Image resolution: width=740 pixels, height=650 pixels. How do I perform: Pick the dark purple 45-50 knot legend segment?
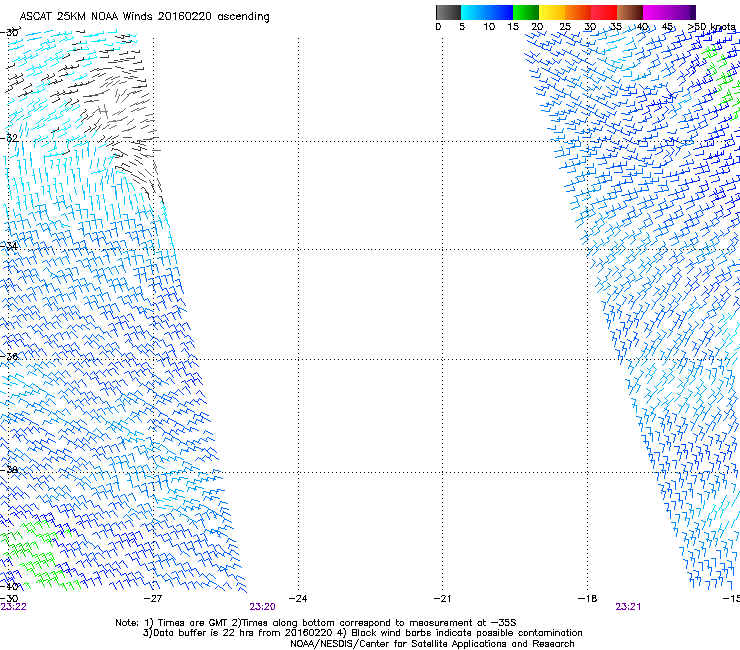point(682,12)
